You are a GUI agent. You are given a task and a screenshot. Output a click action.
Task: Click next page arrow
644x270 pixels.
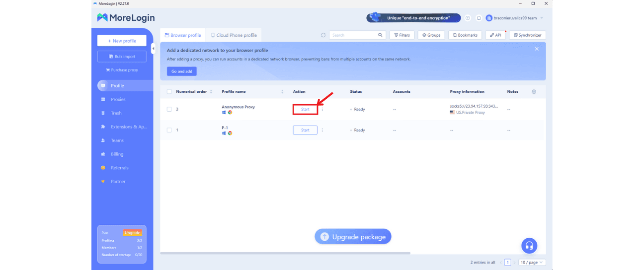(x=514, y=263)
